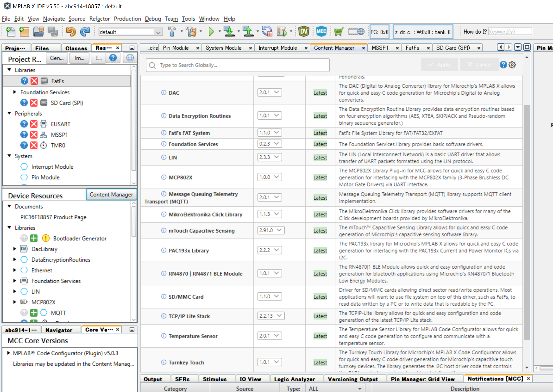Switch to the Versioning Output tab
Viewport: 553px width, 392px height.
tap(353, 379)
